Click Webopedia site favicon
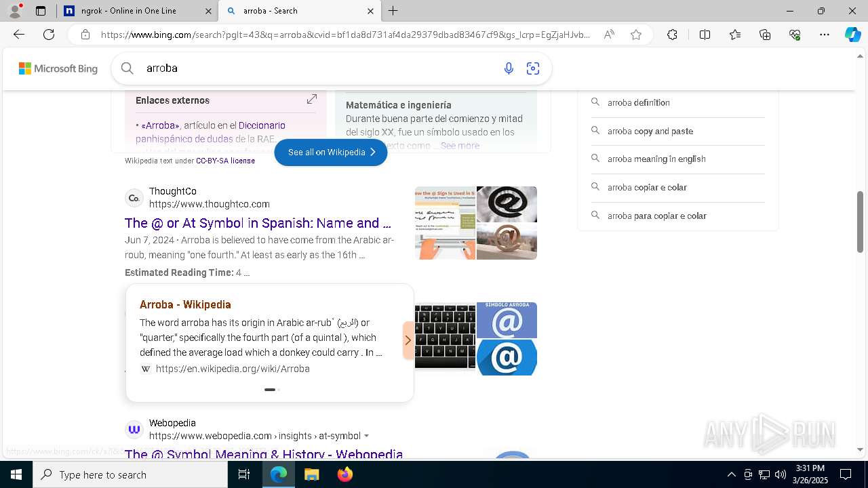Image resolution: width=868 pixels, height=488 pixels. (x=134, y=429)
